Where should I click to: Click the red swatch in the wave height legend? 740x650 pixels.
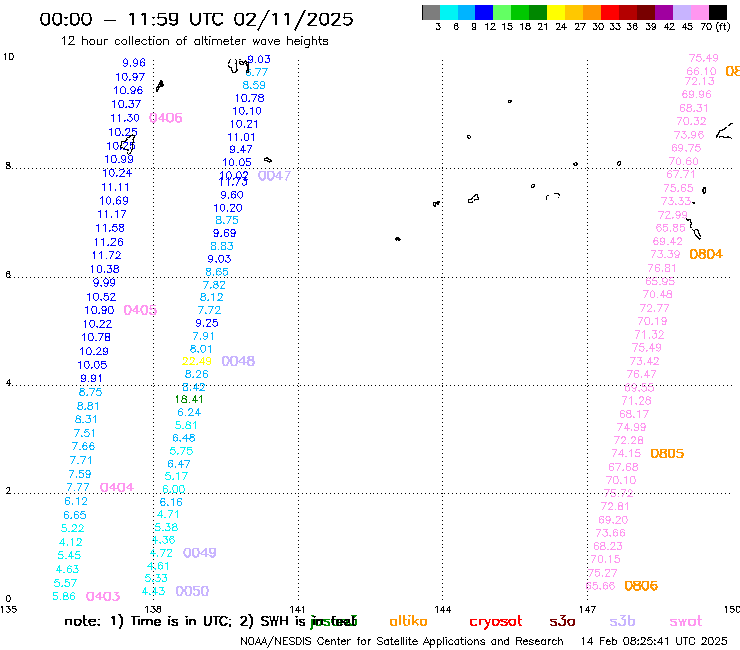point(609,12)
